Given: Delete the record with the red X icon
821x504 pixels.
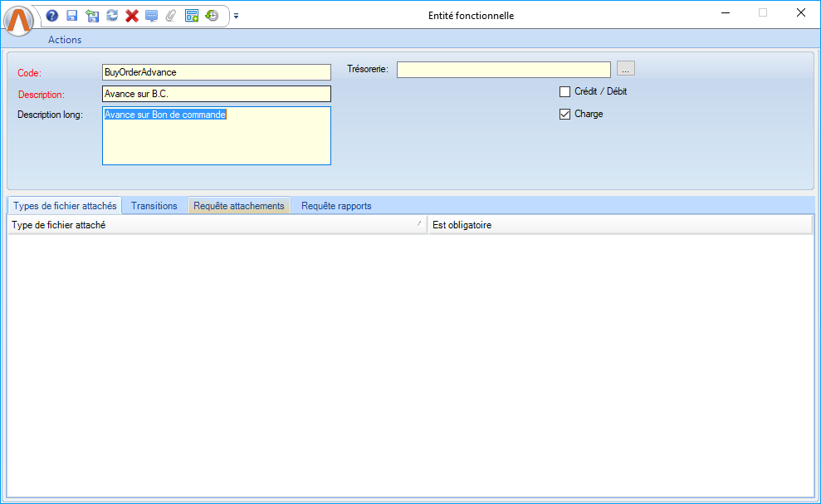Looking at the screenshot, I should [x=131, y=15].
